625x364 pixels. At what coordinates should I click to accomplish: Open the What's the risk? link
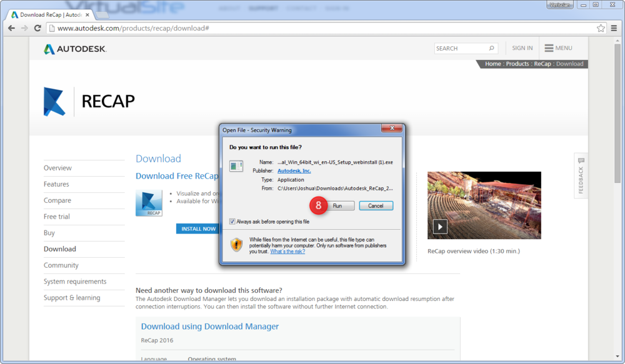click(287, 252)
